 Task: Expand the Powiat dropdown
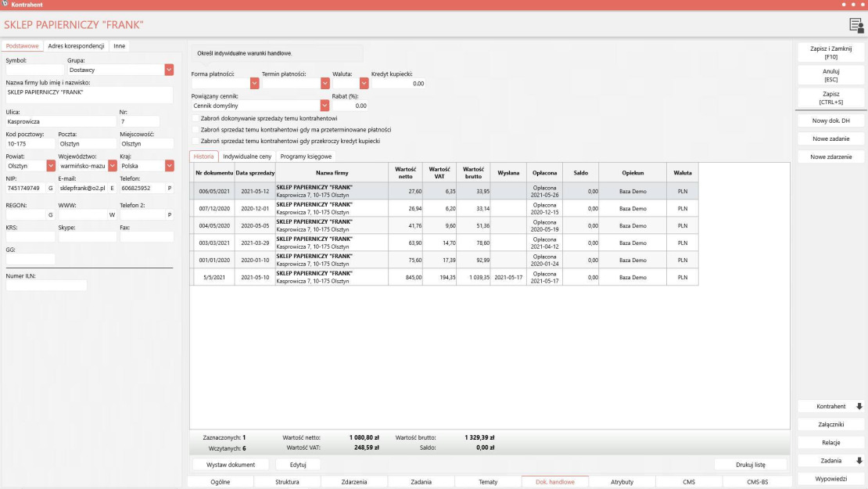pyautogui.click(x=50, y=166)
